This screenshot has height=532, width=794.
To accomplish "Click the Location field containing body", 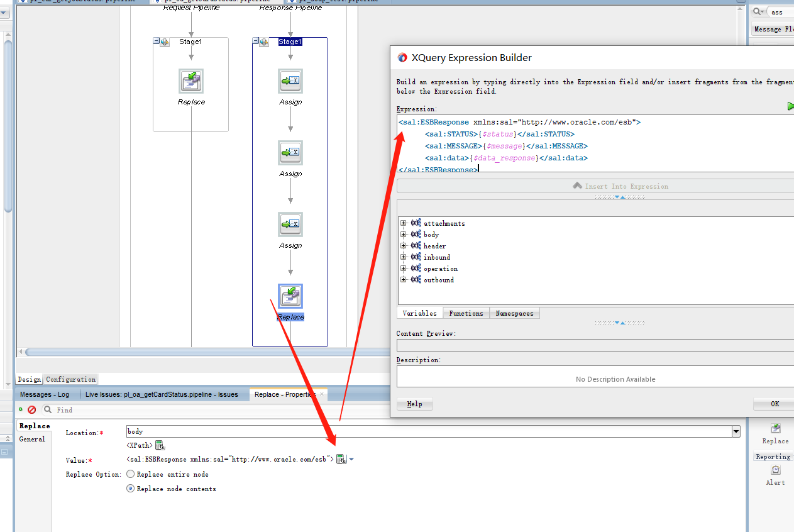I will [429, 431].
